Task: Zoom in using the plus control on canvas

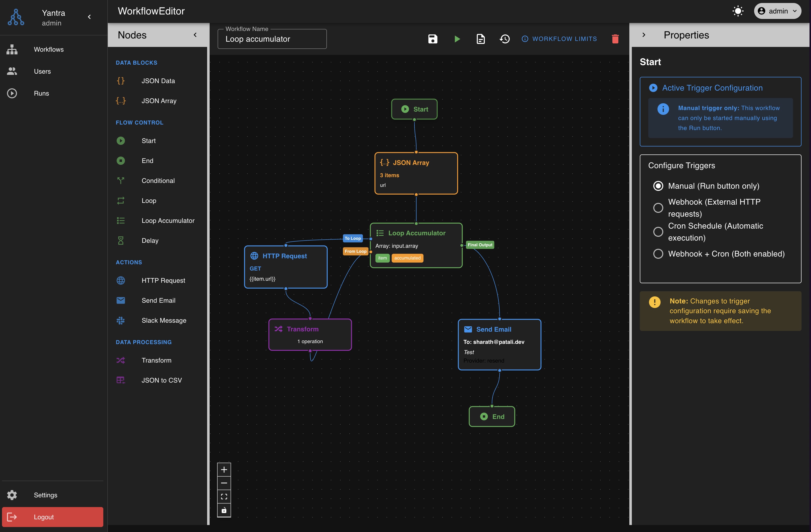Action: 224,469
